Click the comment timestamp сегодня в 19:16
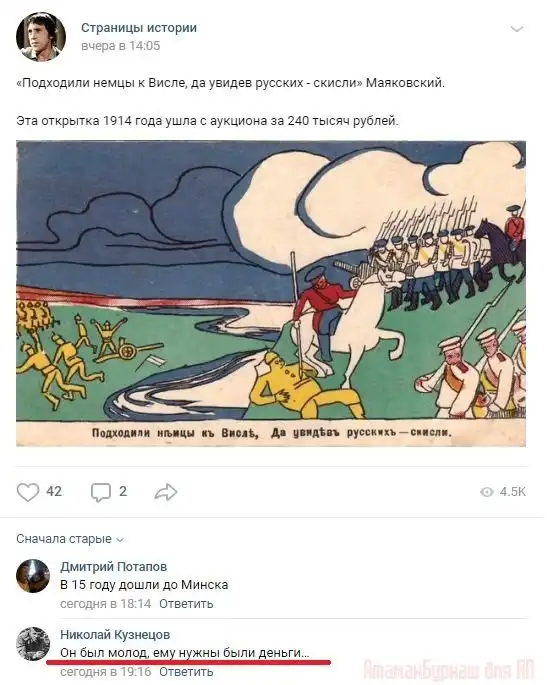 coord(106,671)
